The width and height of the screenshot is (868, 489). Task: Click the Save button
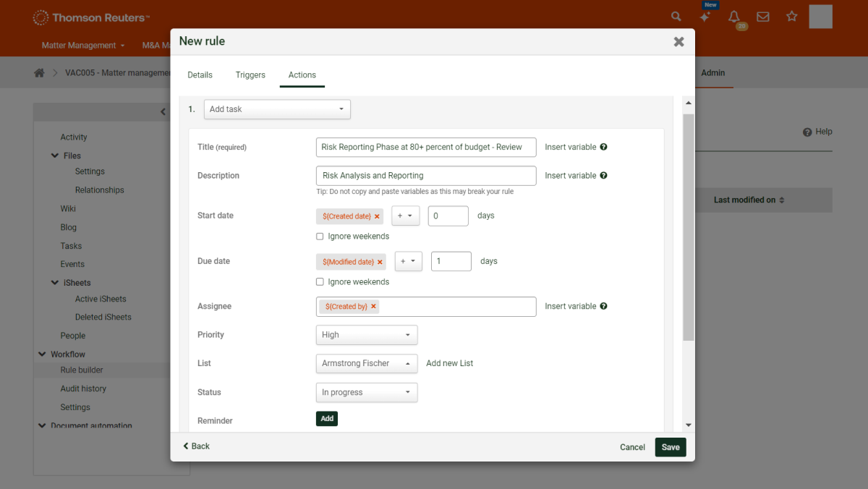(x=670, y=447)
